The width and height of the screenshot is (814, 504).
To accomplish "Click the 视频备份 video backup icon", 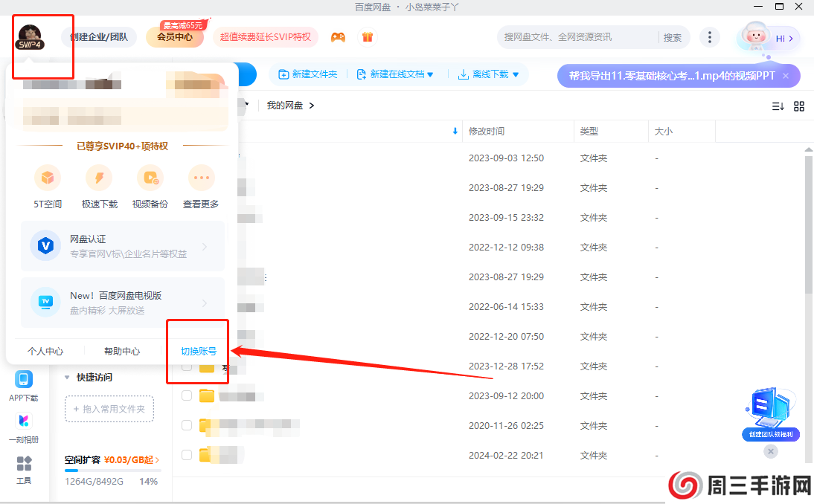I will click(150, 178).
